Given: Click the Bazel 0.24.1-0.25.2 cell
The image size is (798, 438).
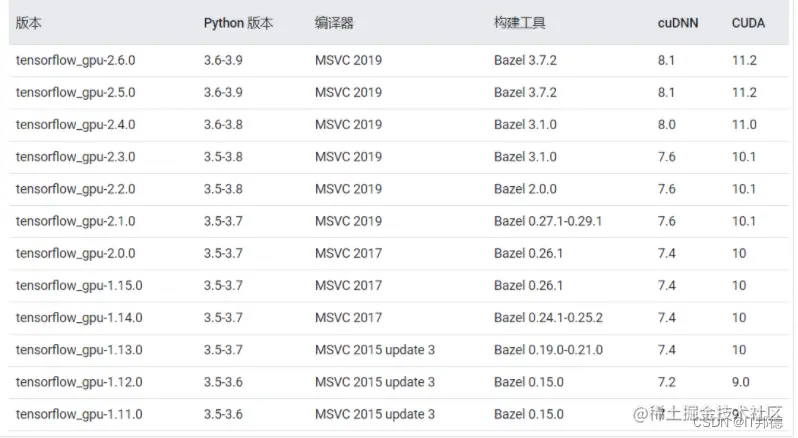Looking at the screenshot, I should tap(548, 318).
